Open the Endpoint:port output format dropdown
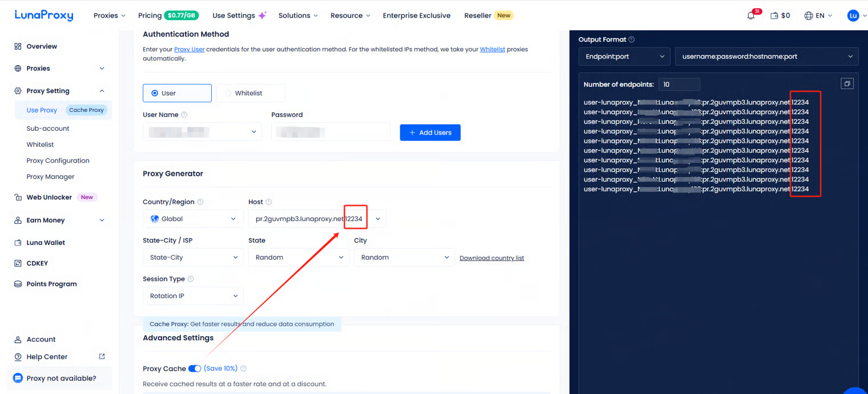 coord(624,57)
